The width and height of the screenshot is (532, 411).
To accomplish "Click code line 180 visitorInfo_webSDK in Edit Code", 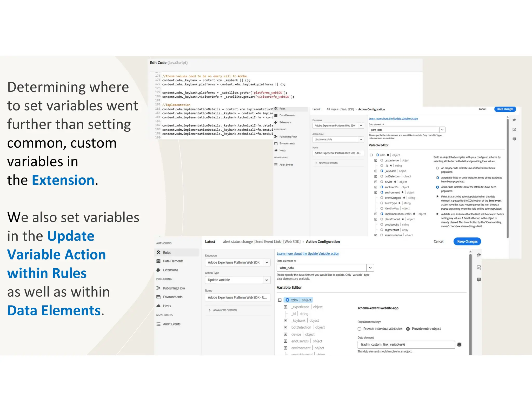I will point(228,97).
